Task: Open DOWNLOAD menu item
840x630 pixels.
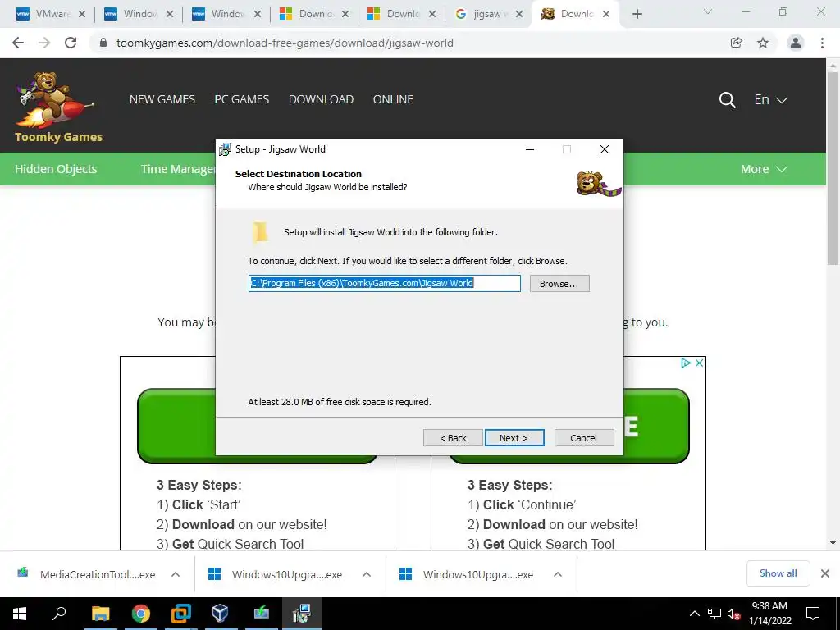Action: (321, 99)
